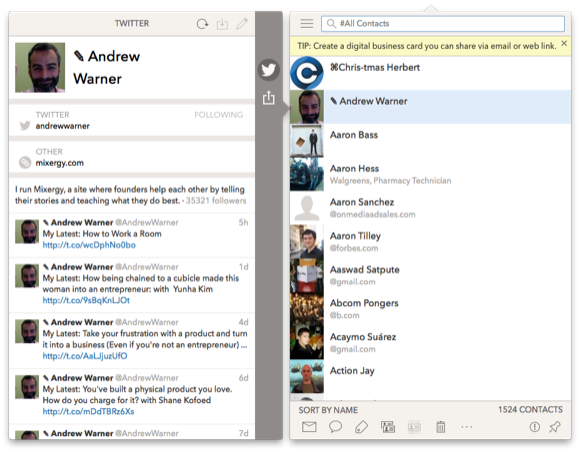Click the tag icon in bottom toolbar

[361, 427]
